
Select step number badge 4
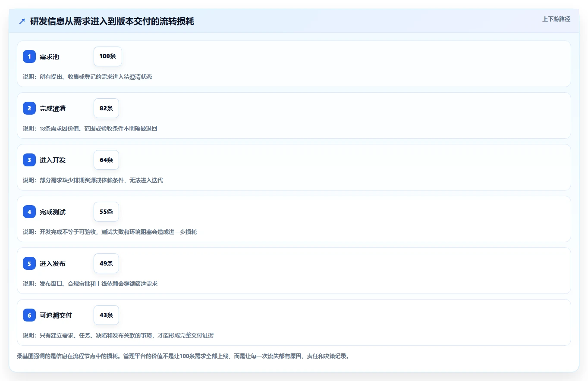click(29, 212)
